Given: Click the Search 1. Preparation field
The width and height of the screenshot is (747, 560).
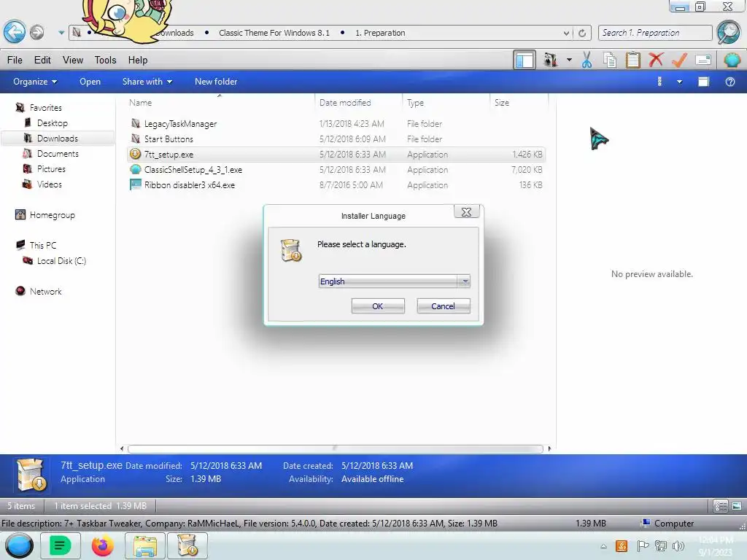Looking at the screenshot, I should [655, 33].
